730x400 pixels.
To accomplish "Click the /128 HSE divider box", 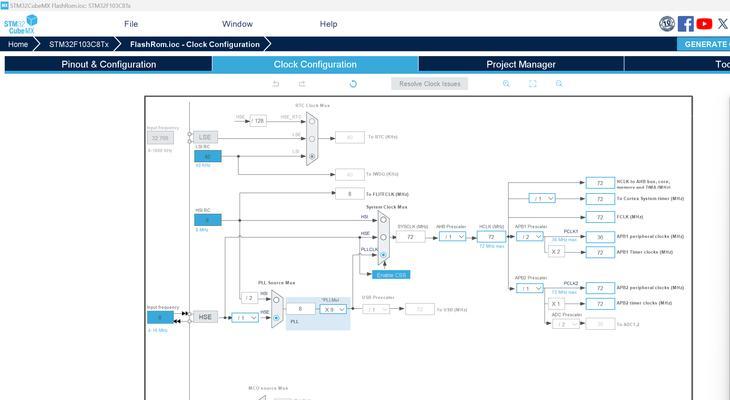I will tap(258, 121).
